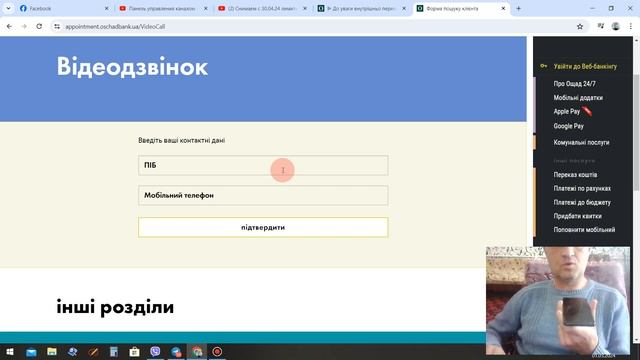The image size is (640, 360).
Task: Click 'Увійти до Веб-банкінгу' link
Action: 585,66
